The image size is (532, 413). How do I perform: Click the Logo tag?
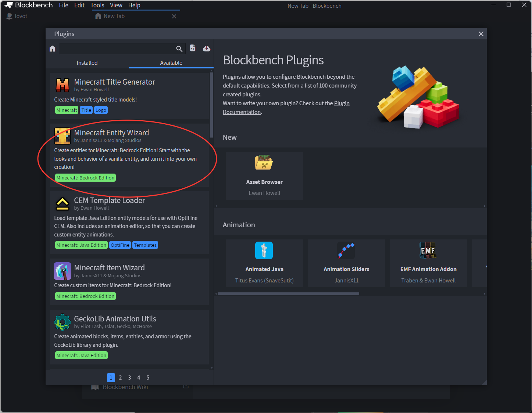click(x=101, y=110)
